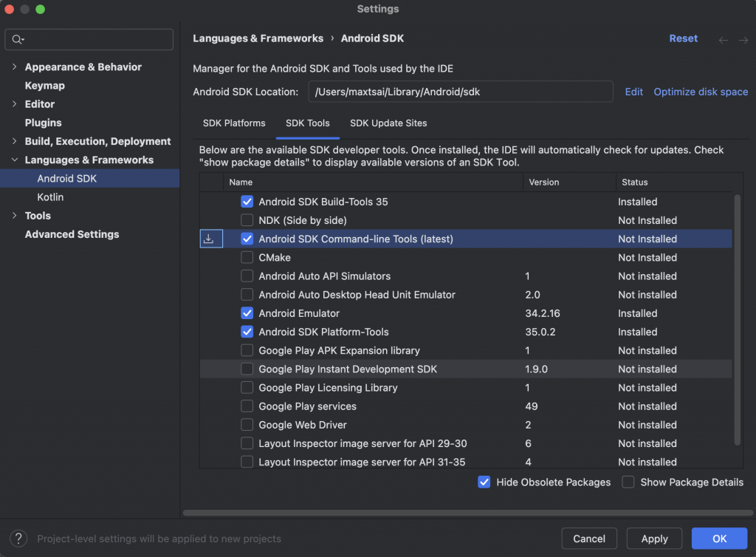Enable the NDK (Side by side) checkbox
The width and height of the screenshot is (756, 557).
pyautogui.click(x=247, y=220)
